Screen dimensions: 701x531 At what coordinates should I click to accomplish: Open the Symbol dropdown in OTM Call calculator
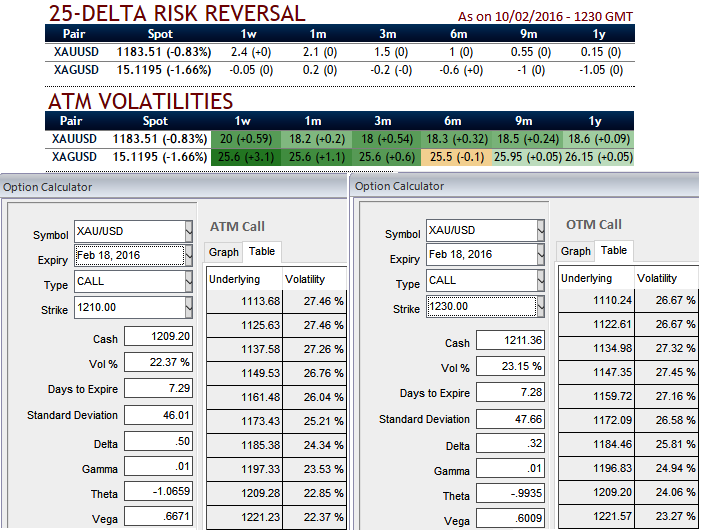(x=540, y=231)
